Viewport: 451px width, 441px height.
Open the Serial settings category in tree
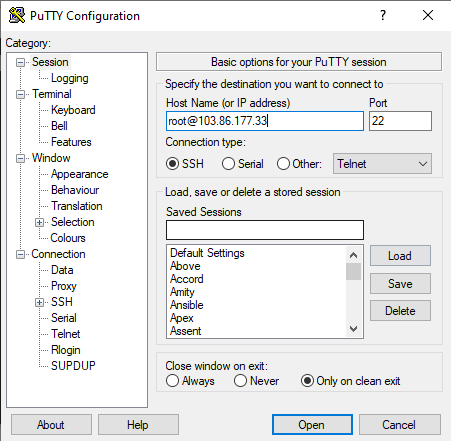[64, 318]
